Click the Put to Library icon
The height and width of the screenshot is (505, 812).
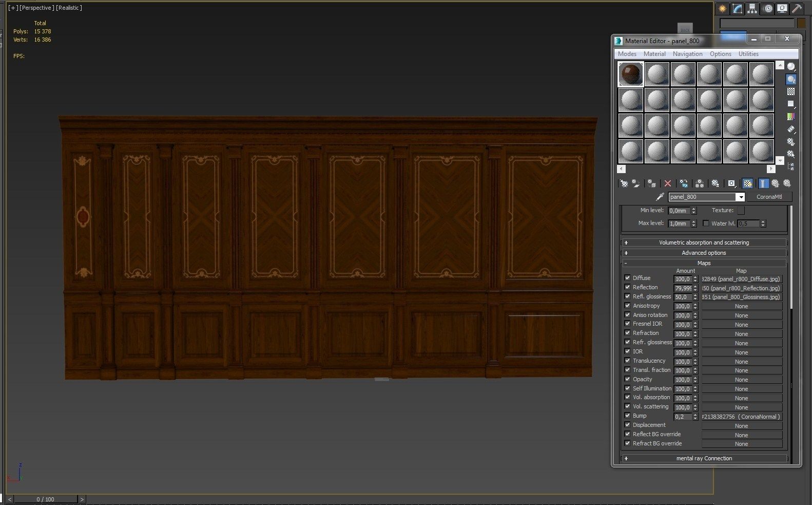pos(716,183)
